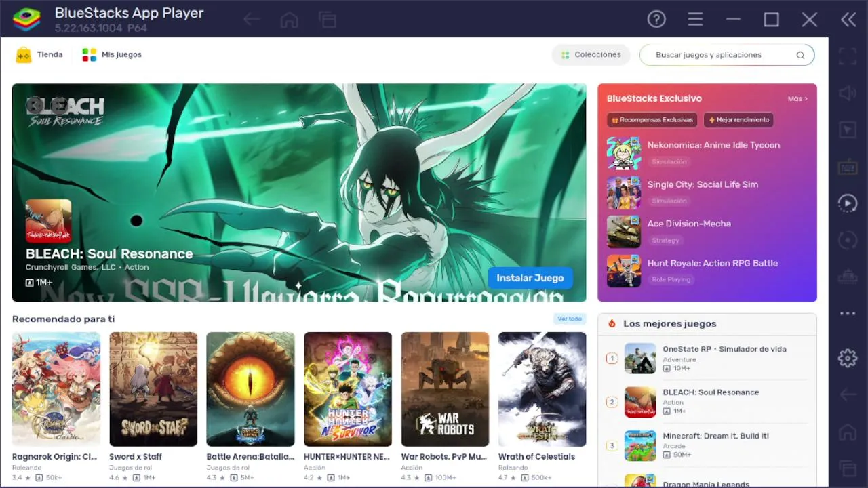Click the 'Ragnarok Origin: Cl...' game name
Viewport: 868px width, 488px height.
pos(54,457)
